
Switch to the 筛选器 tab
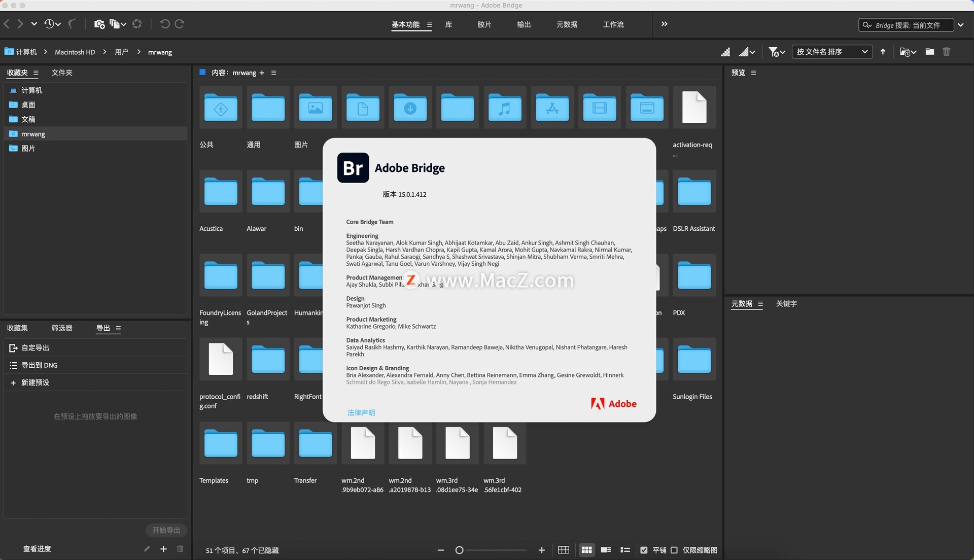(x=62, y=328)
